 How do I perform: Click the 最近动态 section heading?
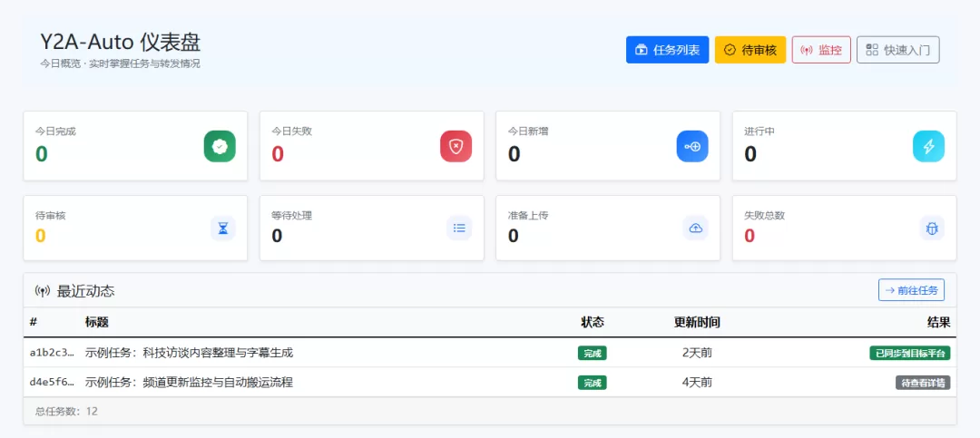click(85, 290)
